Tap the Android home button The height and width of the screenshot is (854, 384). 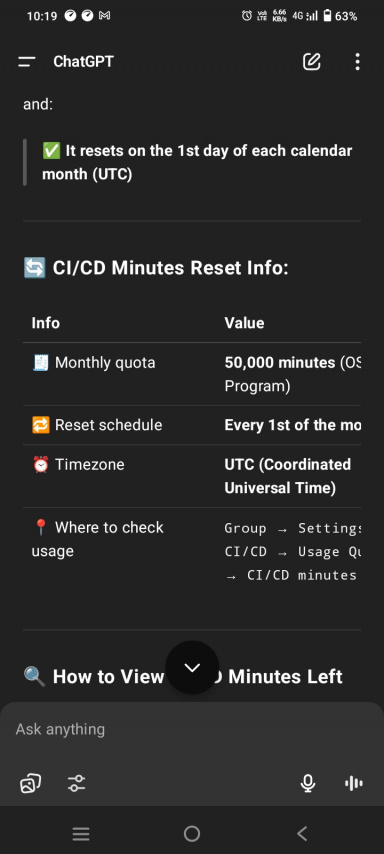[x=192, y=833]
